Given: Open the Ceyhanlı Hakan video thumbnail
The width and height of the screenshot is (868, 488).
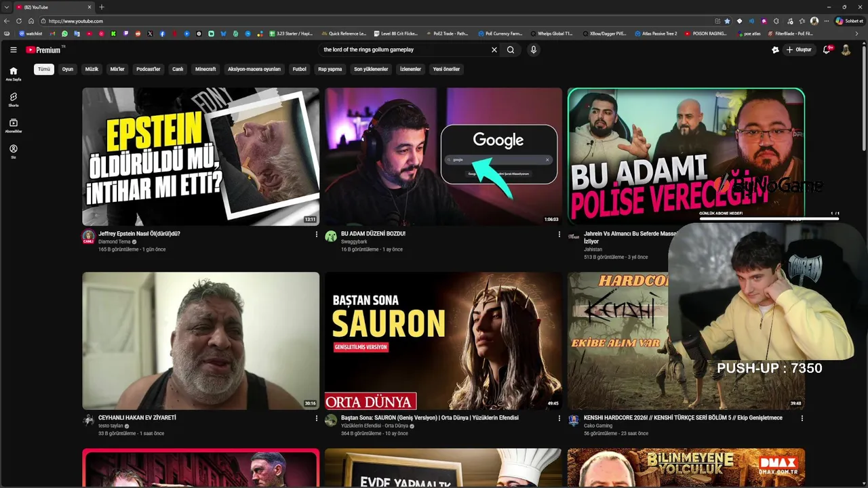Looking at the screenshot, I should [201, 341].
